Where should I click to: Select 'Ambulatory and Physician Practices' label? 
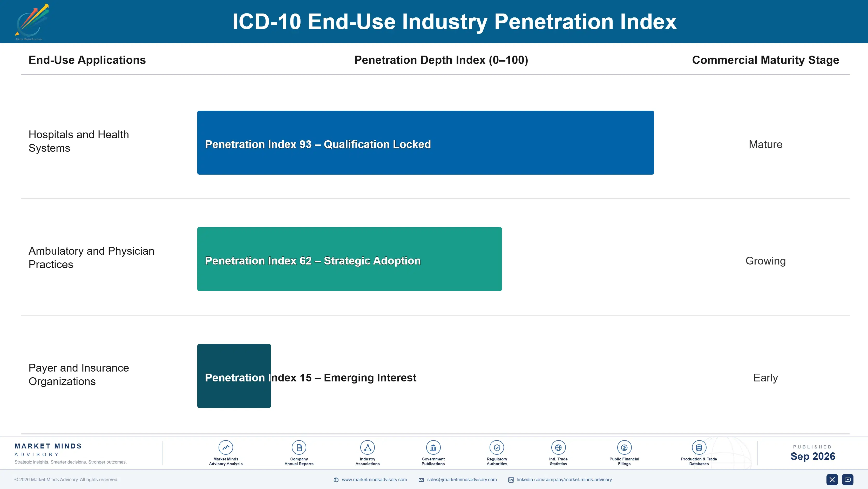(x=91, y=258)
